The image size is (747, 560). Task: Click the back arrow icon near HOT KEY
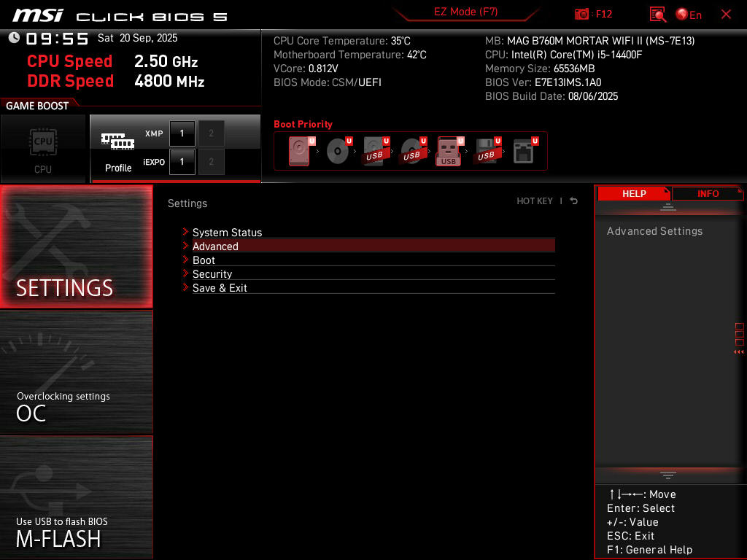[x=573, y=201]
